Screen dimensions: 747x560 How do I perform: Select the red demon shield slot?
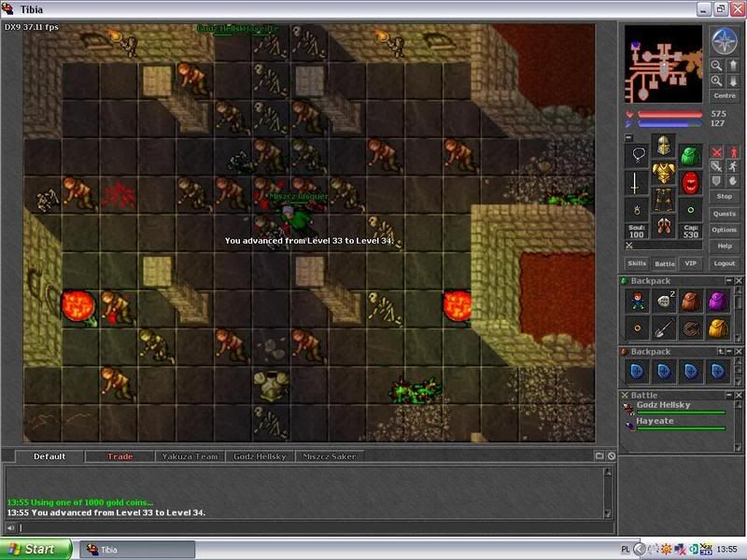690,183
